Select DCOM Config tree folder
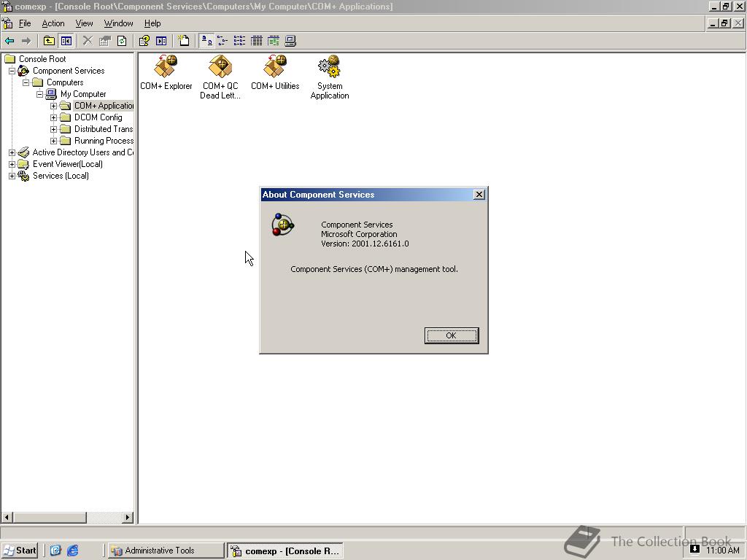This screenshot has width=747, height=560. point(98,117)
